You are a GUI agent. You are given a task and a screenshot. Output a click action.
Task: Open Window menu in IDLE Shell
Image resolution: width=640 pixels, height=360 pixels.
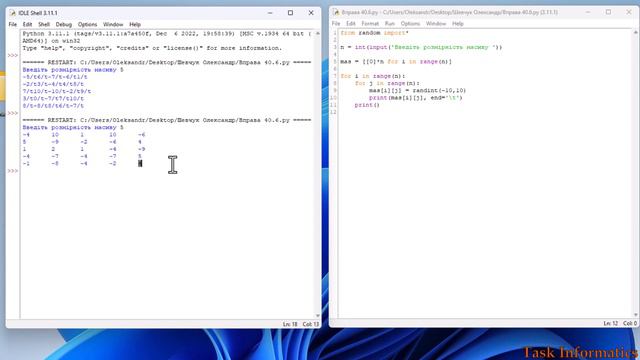(x=113, y=24)
